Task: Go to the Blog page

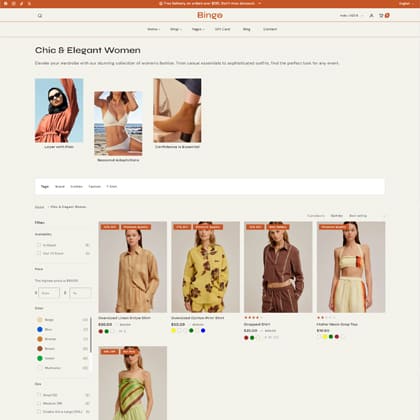Action: click(x=246, y=29)
